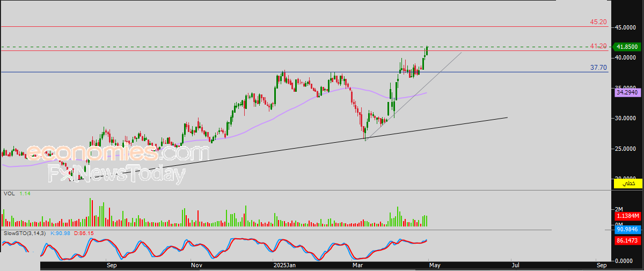Click the yellow خطي scale mode button
Viewport: 644px width, 271px height.
coord(627,184)
